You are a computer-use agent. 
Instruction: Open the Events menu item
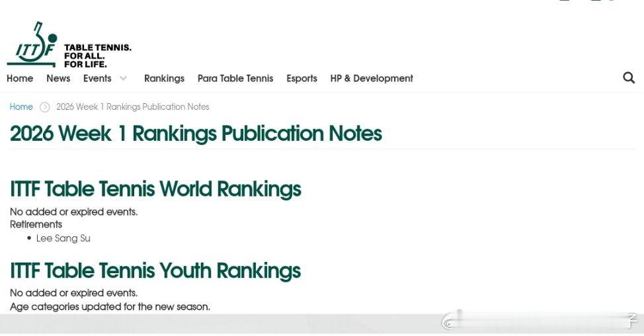tap(97, 78)
